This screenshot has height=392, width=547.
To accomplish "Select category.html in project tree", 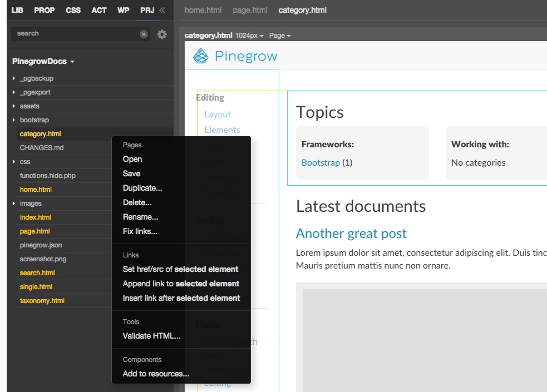I will [41, 134].
